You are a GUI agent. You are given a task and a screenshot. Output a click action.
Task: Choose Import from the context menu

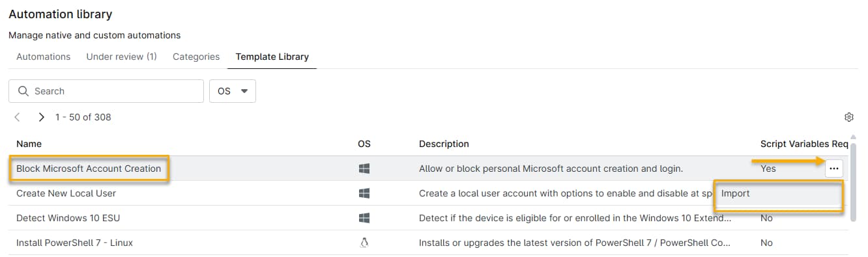779,193
